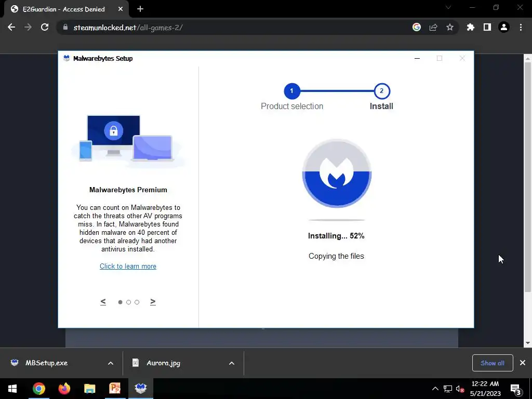Click the Google icon in address bar
532x399 pixels.
417,27
